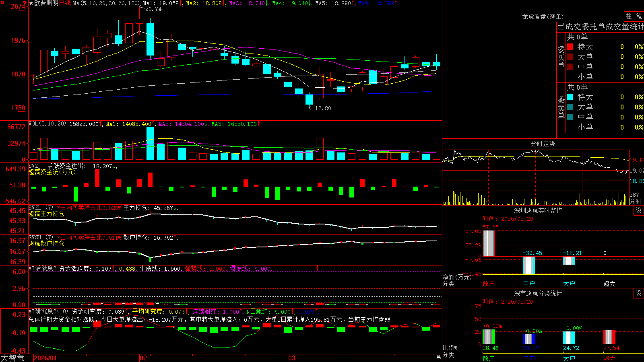Click the 散户 label under the 净额 chart
The width and height of the screenshot is (644, 362).
click(x=489, y=284)
